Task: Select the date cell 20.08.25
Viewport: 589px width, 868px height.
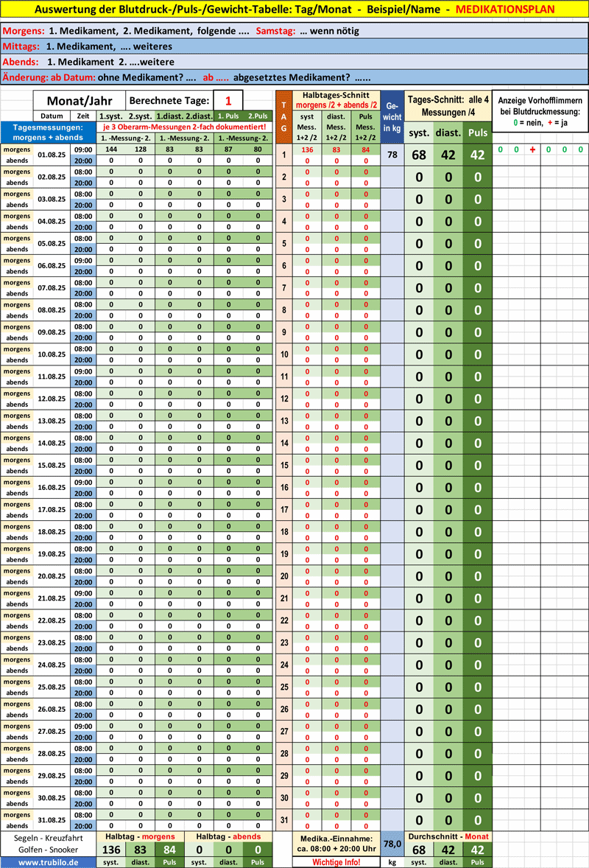Action: pyautogui.click(x=52, y=576)
